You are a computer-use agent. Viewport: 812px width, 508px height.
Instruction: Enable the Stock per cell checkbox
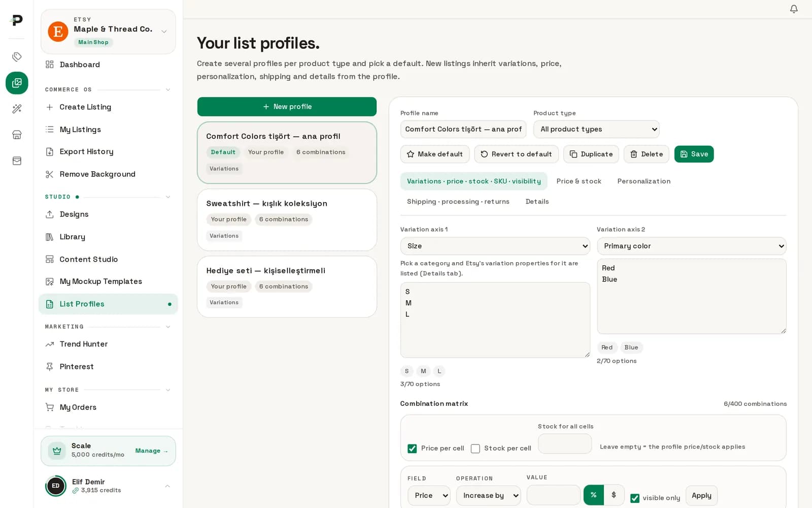click(476, 449)
